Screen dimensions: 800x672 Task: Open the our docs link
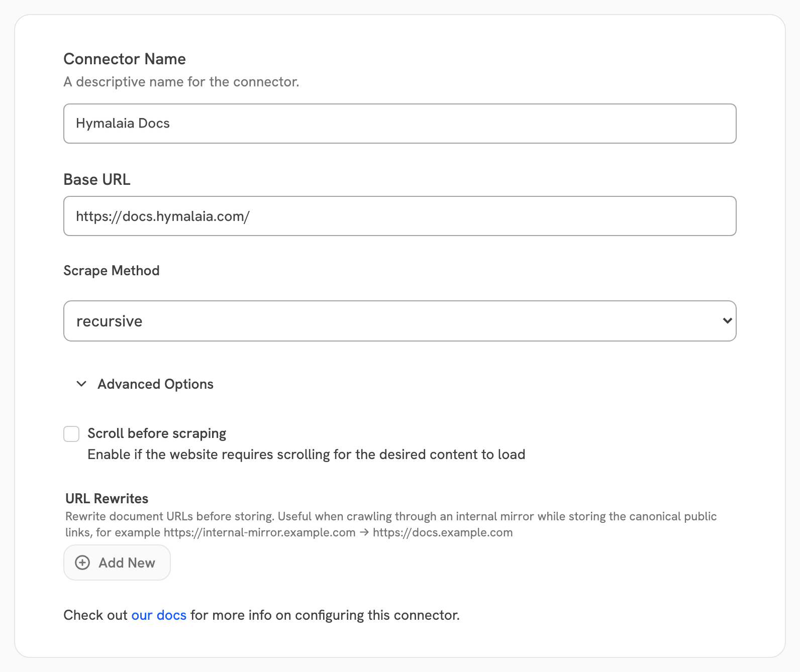(x=159, y=615)
